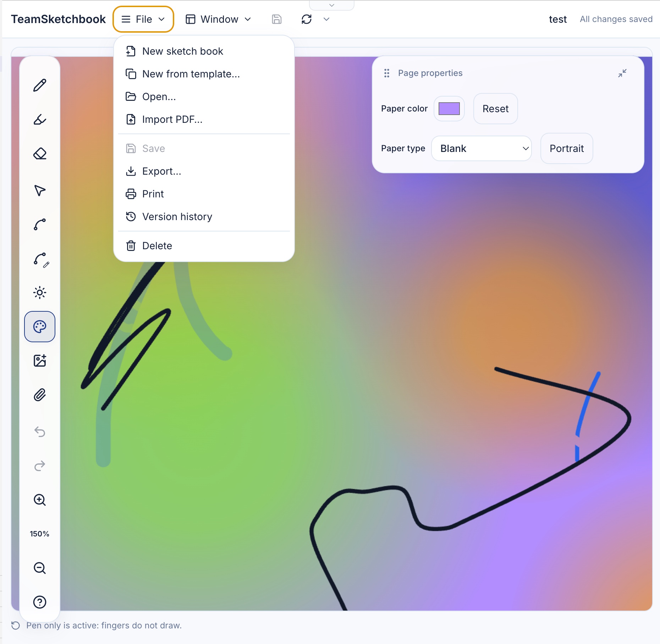660x644 pixels.
Task: Click the sun laser pointer tool
Action: (x=40, y=293)
